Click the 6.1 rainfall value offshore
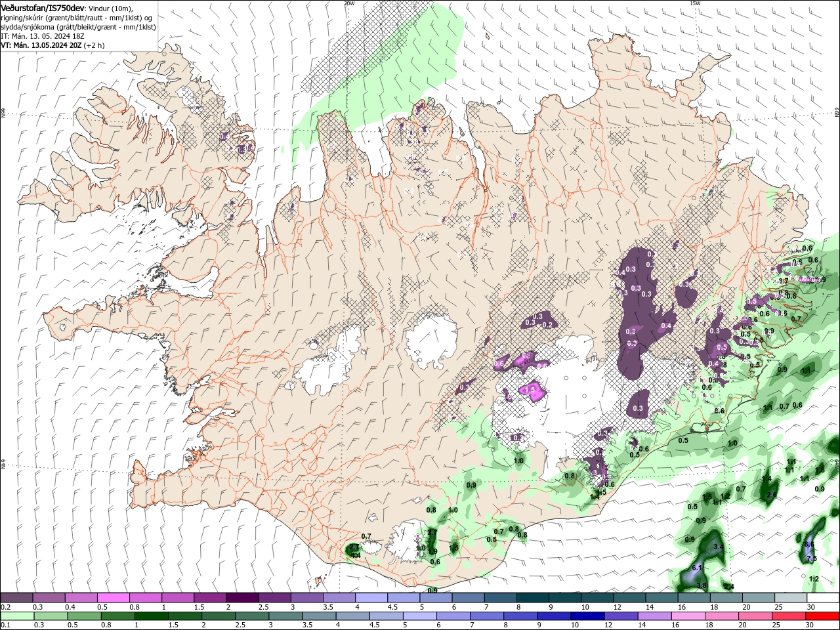This screenshot has height=630, width=840. click(697, 568)
